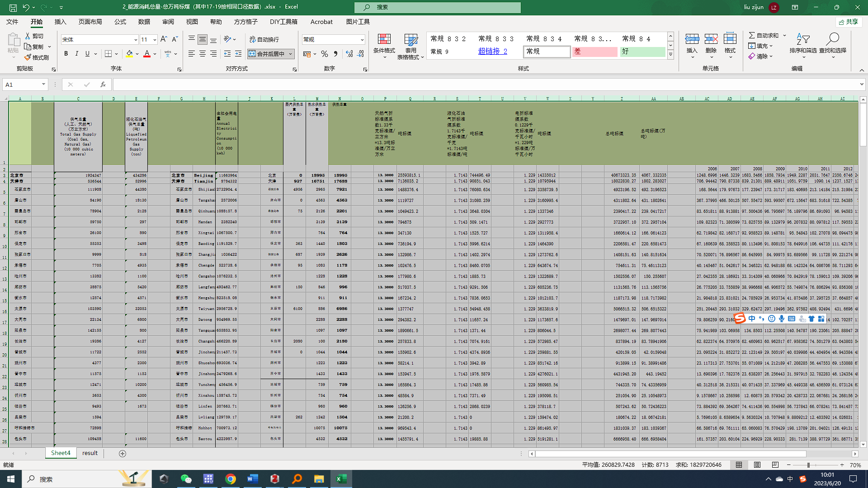Toggle Italic formatting
Viewport: 868px width, 488px height.
click(77, 54)
